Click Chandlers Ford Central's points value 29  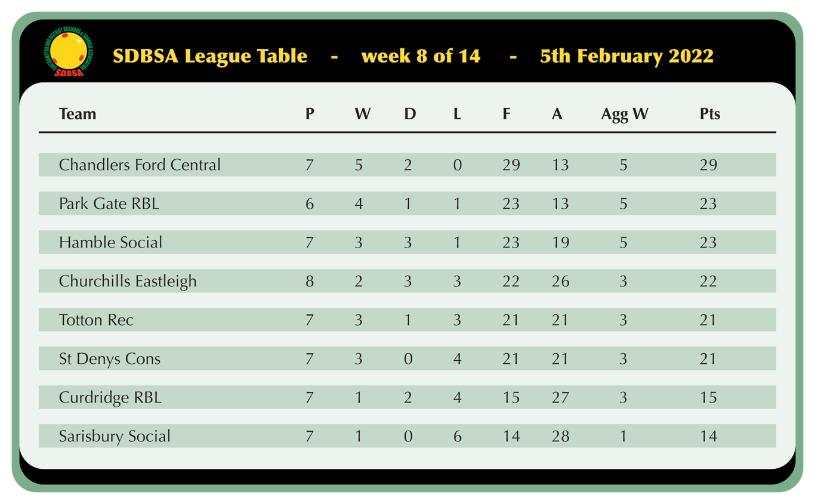(x=708, y=165)
